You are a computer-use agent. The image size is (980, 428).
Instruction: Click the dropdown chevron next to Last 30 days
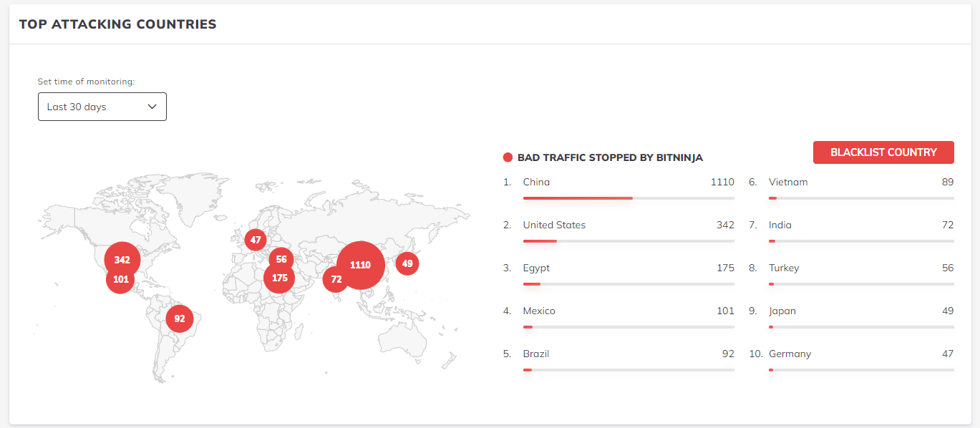tap(152, 106)
